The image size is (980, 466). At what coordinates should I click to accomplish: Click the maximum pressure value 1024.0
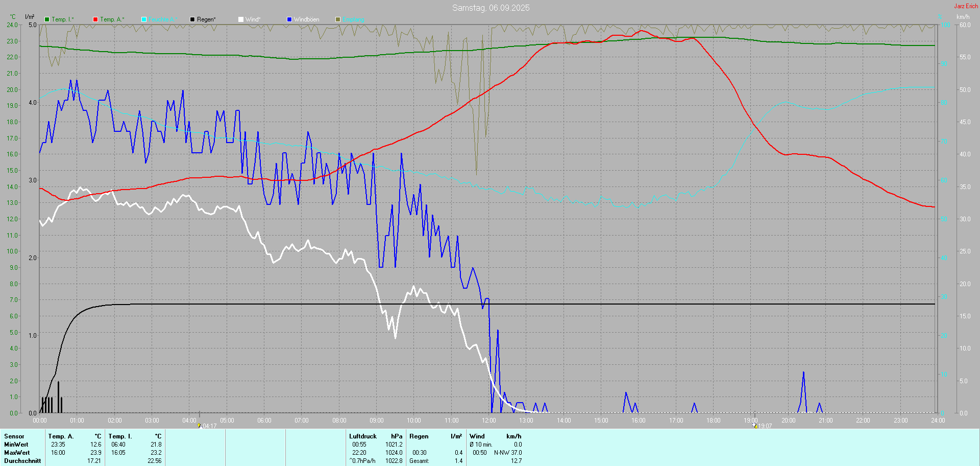coord(394,453)
